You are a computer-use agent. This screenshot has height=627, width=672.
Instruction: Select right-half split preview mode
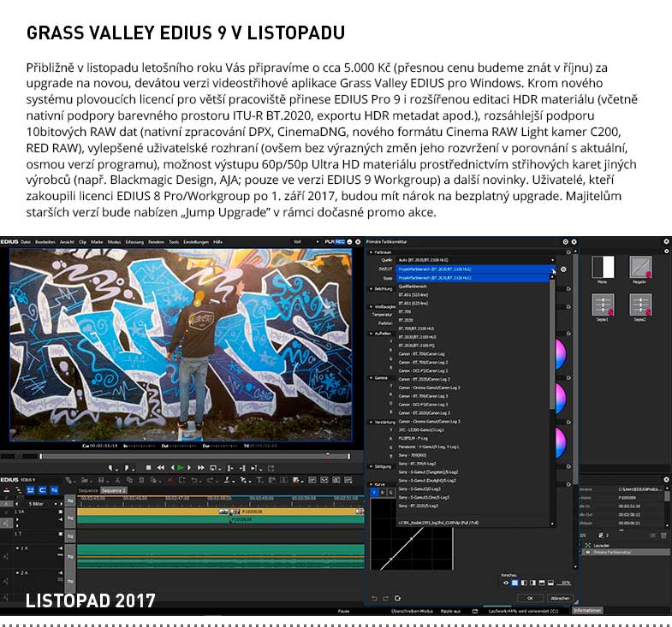point(532,583)
